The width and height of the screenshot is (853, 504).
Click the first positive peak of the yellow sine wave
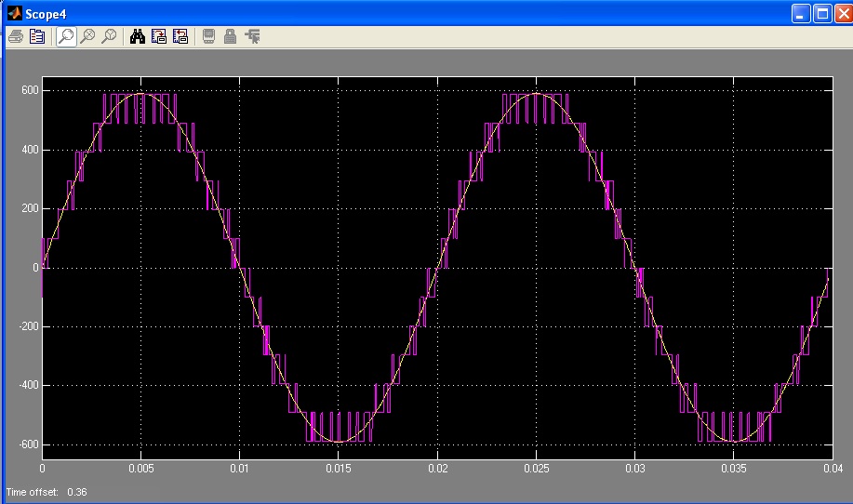(140, 94)
